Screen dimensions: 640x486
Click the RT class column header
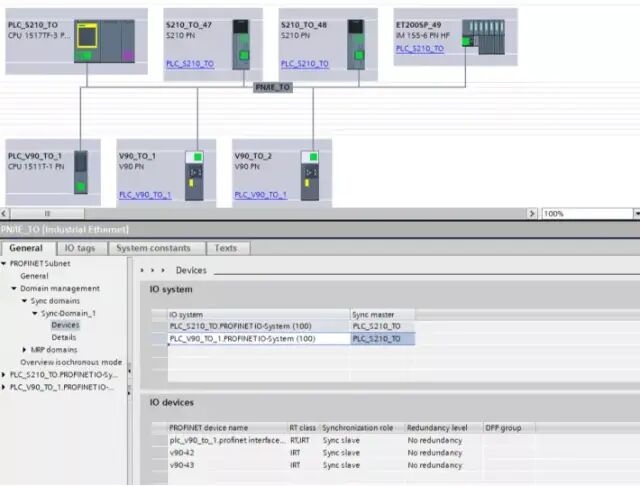point(303,428)
